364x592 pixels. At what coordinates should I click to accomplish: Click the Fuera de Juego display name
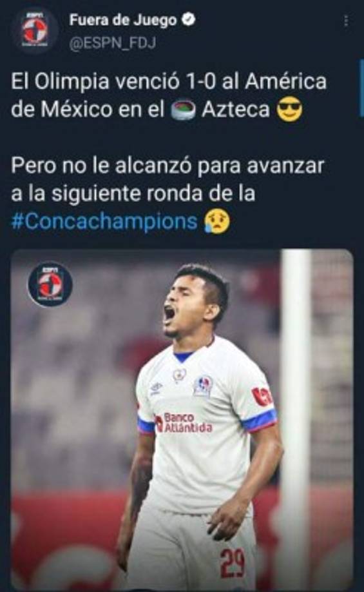click(122, 20)
